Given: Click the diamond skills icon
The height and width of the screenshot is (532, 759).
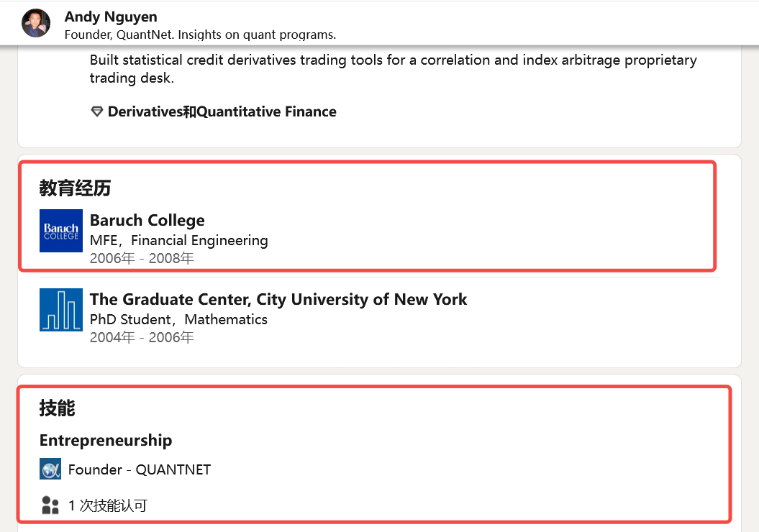Looking at the screenshot, I should tap(97, 112).
